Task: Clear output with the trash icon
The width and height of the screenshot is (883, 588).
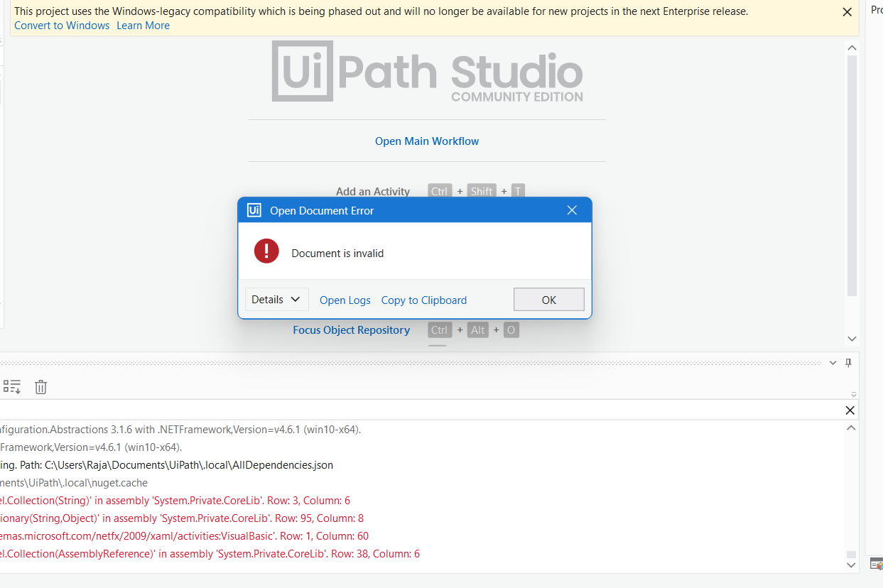Action: [41, 387]
